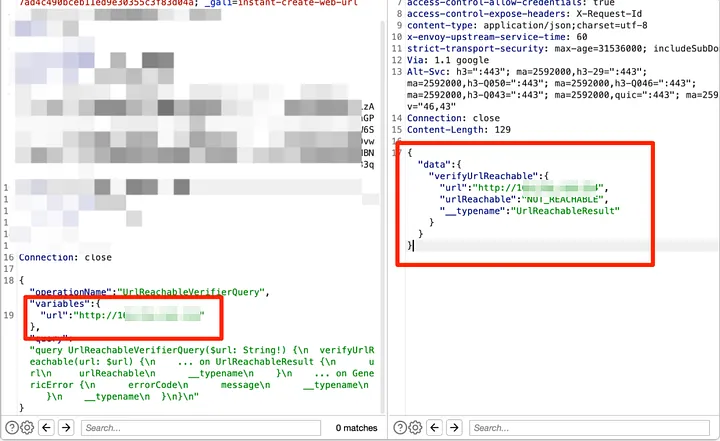Image resolution: width=720 pixels, height=441 pixels.
Task: Select 'UrlReachableVerifierQuery' operation name value
Action: [191, 292]
